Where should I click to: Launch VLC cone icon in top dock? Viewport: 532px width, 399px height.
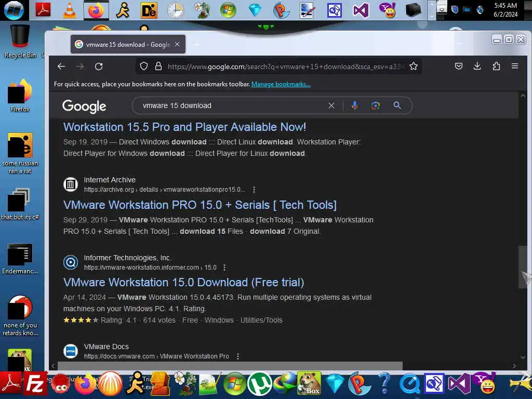click(70, 10)
